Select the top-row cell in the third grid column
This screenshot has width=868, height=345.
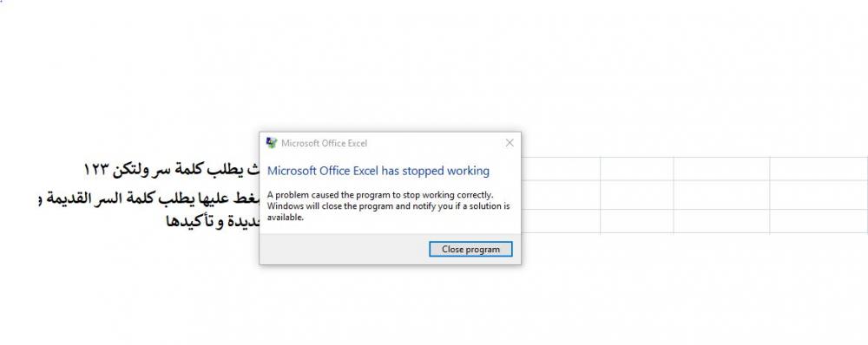(x=721, y=169)
